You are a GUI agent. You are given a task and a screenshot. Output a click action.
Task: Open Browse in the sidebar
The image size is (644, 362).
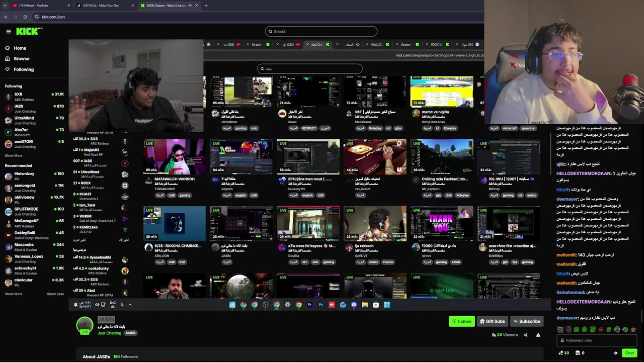(x=22, y=59)
